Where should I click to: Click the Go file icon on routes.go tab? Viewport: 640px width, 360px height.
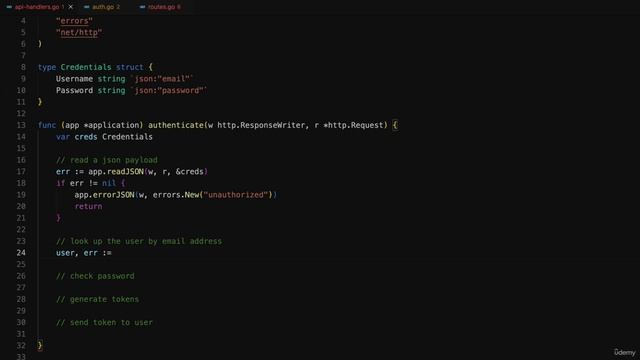tap(142, 7)
